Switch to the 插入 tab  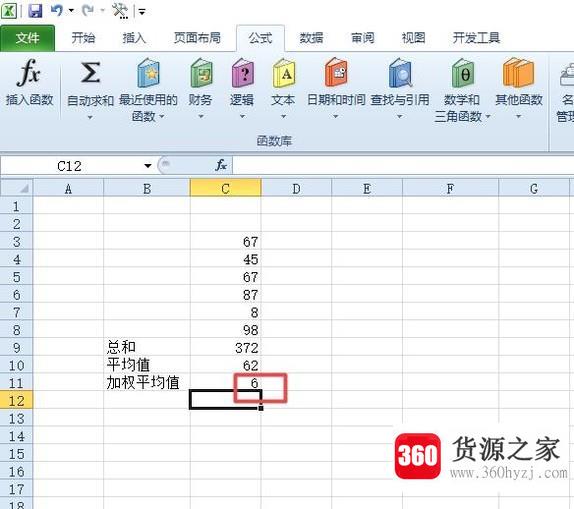[134, 38]
